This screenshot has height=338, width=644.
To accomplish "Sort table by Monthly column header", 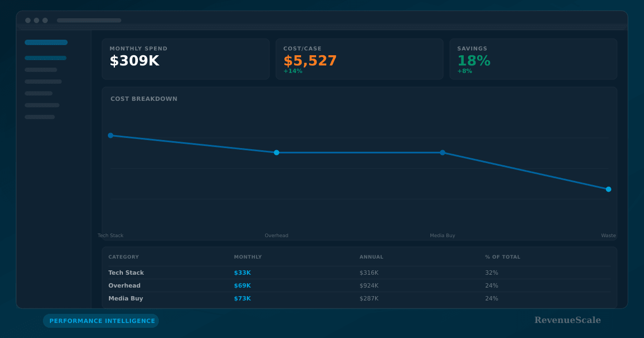I will 247,257.
